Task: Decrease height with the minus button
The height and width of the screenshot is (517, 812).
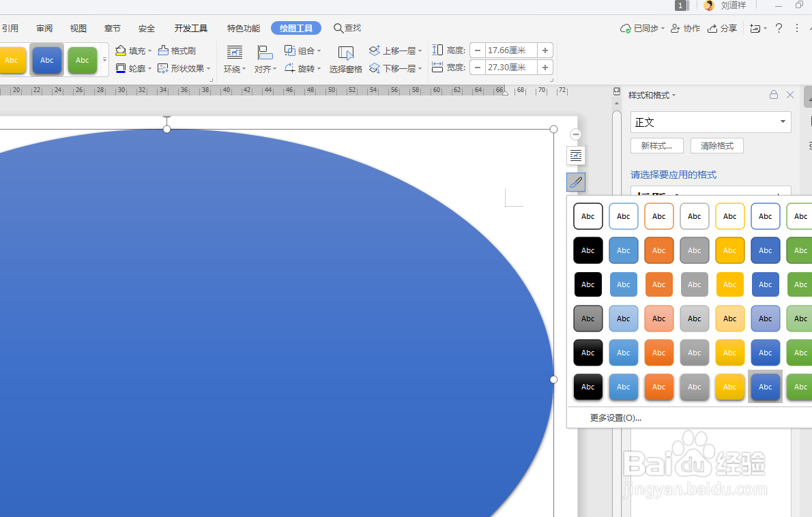Action: [478, 50]
